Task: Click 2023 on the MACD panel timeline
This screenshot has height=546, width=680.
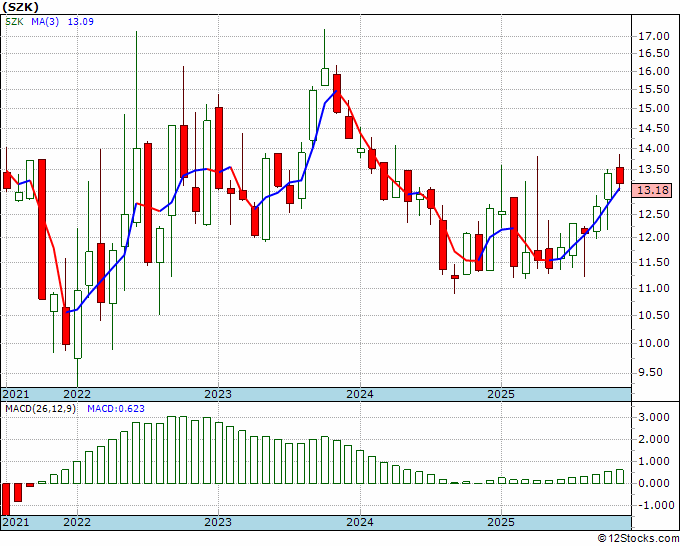Action: point(218,522)
